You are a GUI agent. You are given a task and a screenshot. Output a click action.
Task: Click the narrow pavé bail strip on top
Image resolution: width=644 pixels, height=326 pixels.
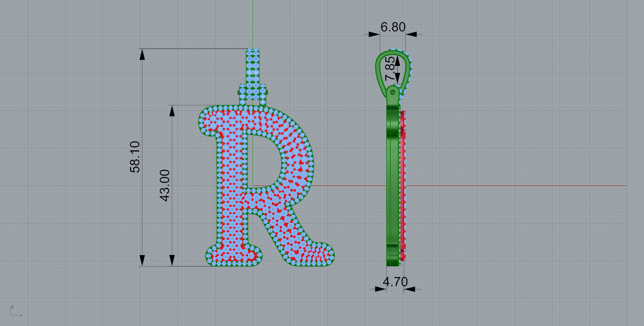coord(252,66)
